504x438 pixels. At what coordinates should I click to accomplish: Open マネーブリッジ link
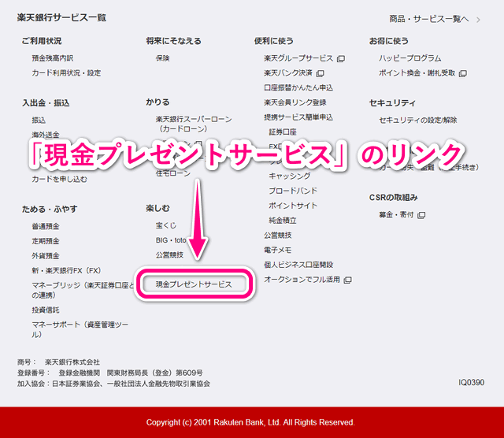tap(83, 290)
